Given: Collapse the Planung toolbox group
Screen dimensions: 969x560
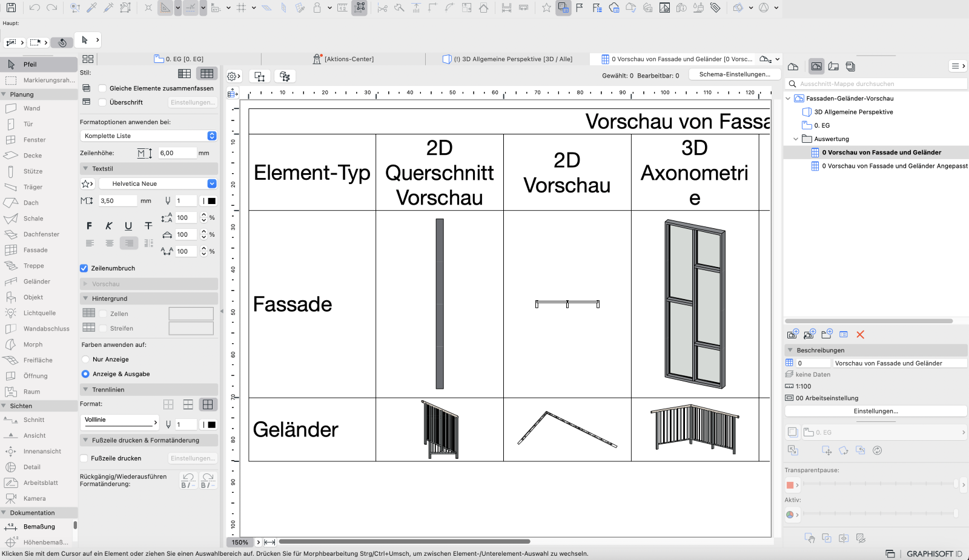Looking at the screenshot, I should click(x=4, y=94).
